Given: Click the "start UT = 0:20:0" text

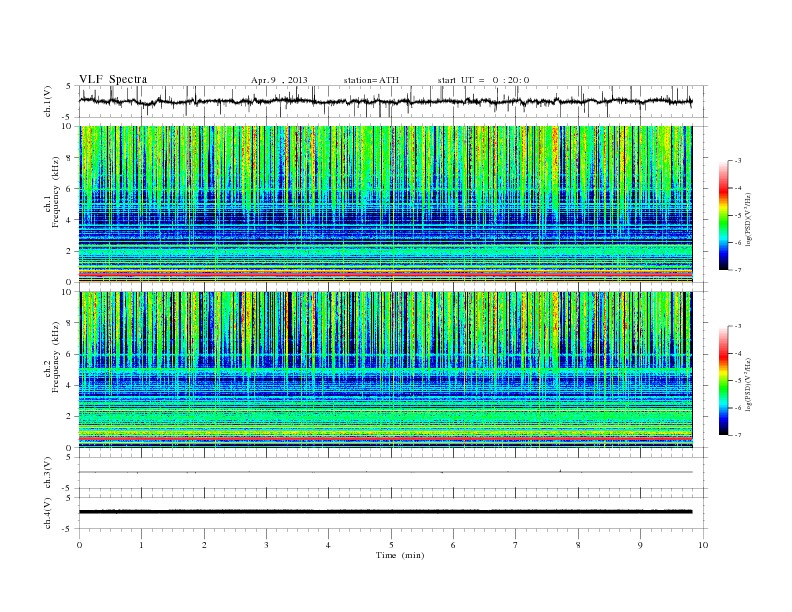Looking at the screenshot, I should coord(483,80).
